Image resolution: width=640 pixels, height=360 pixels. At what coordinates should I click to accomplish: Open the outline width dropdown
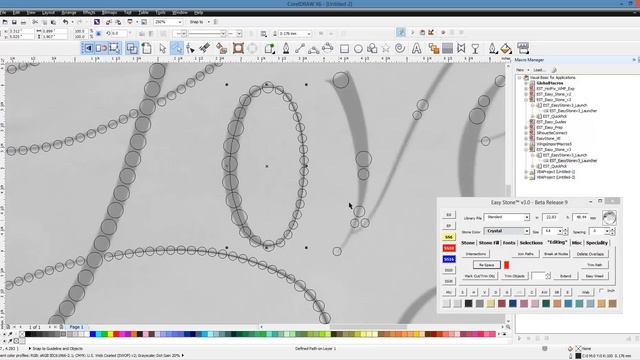[309, 33]
